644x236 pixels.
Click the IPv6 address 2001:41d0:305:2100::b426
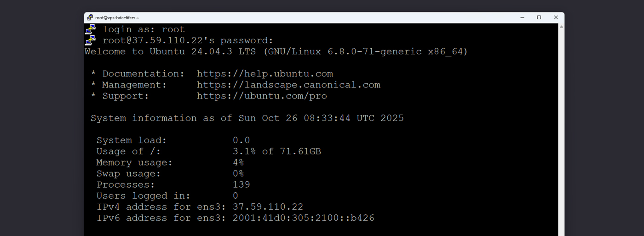click(303, 218)
